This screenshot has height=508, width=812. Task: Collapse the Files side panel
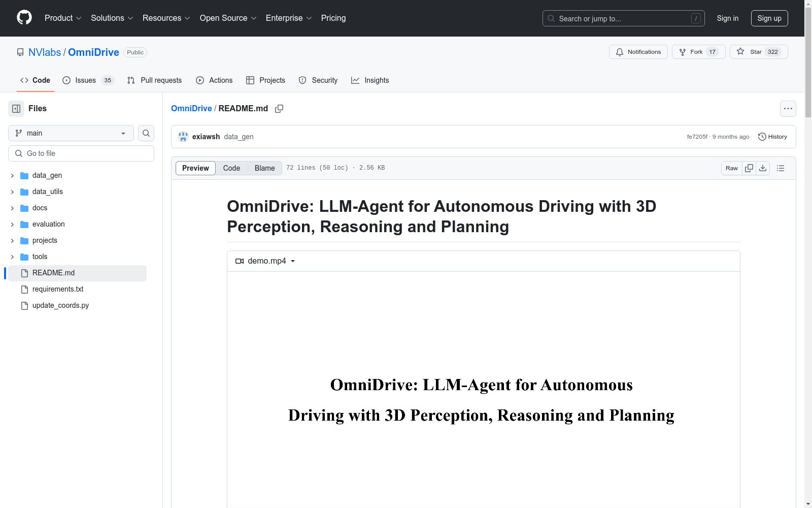point(16,108)
